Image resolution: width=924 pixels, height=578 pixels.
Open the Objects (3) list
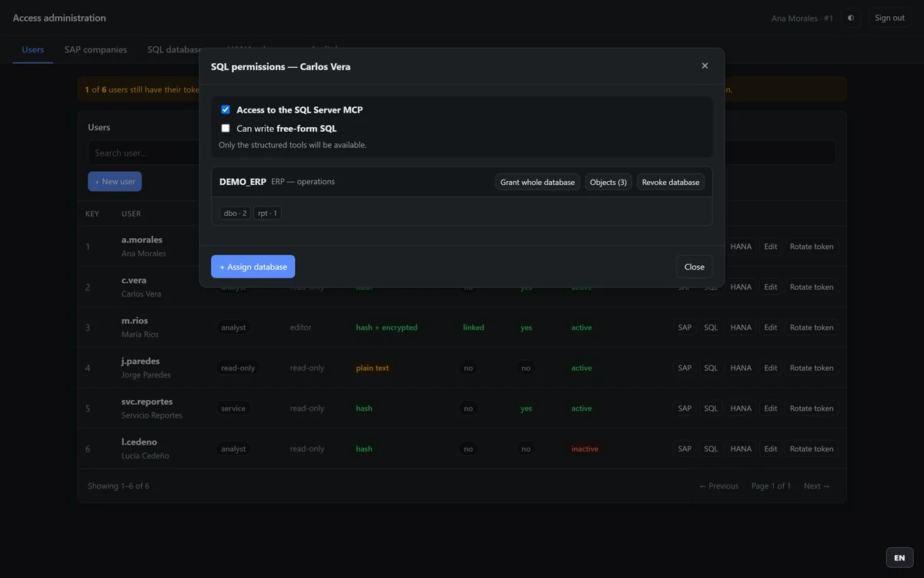[608, 182]
